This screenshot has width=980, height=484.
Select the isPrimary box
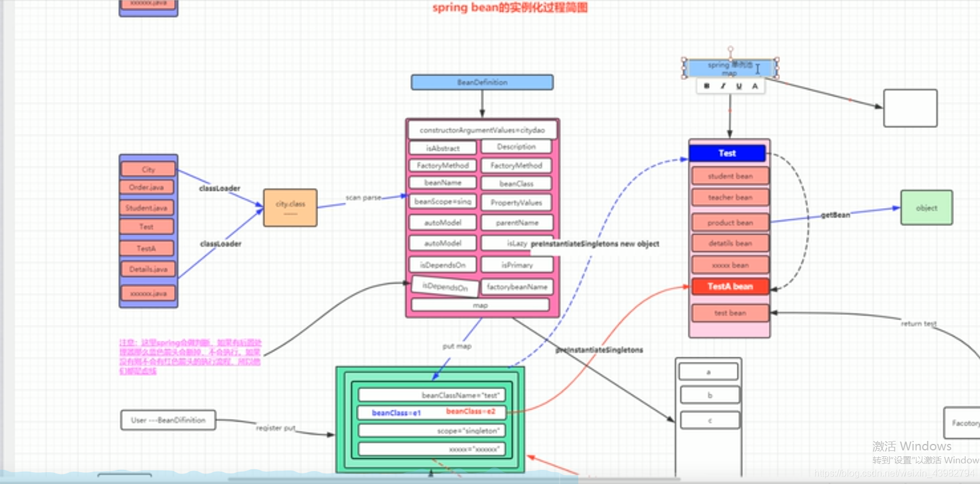click(x=517, y=265)
